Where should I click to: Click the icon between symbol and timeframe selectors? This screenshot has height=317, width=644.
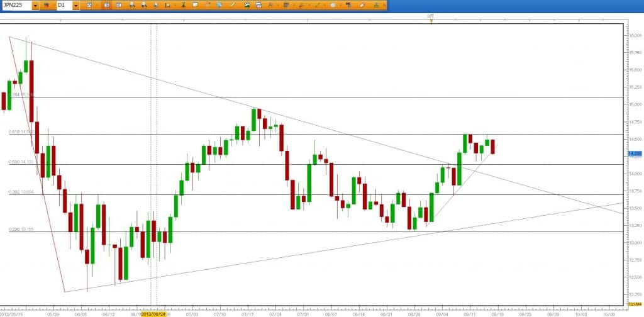point(47,5)
